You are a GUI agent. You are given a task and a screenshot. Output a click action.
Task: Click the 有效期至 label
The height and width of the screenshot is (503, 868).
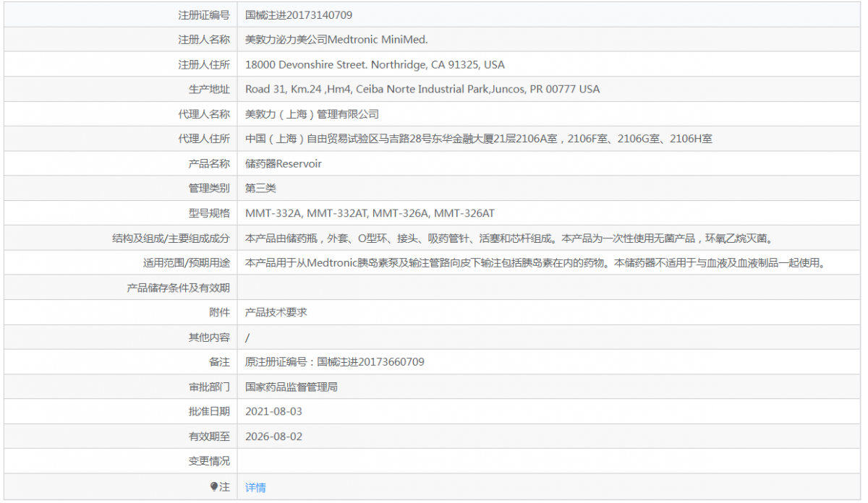tap(209, 437)
